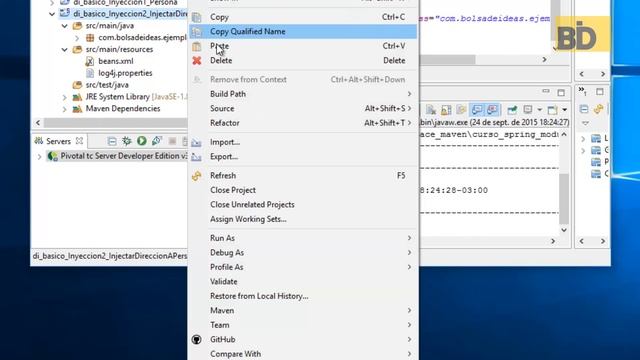
Task: Open Debug As submenu
Action: pos(303,253)
